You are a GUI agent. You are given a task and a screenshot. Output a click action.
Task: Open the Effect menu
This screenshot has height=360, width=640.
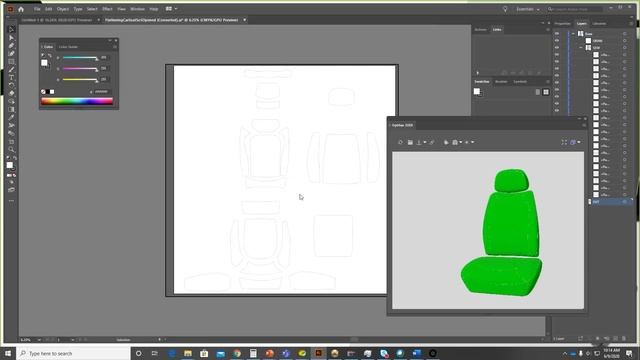click(x=107, y=9)
